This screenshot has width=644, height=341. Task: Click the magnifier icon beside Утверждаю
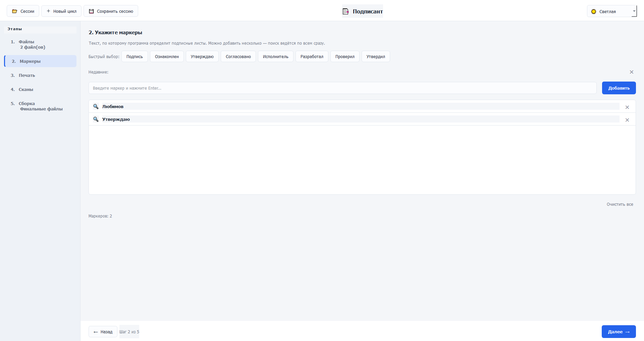pyautogui.click(x=96, y=119)
